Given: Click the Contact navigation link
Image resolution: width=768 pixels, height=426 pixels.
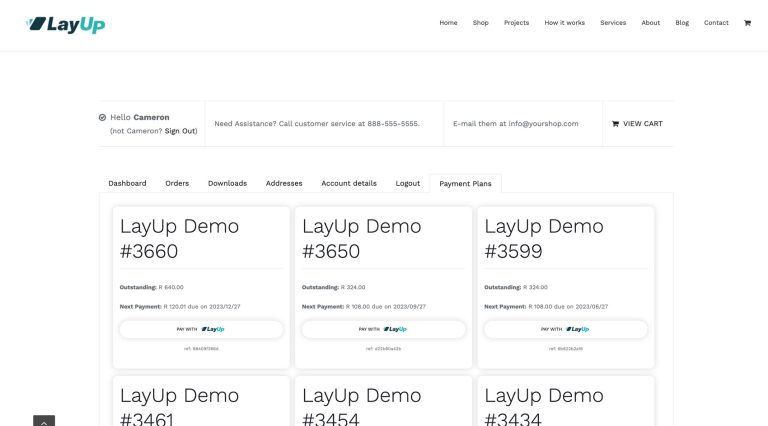Looking at the screenshot, I should click(x=716, y=23).
